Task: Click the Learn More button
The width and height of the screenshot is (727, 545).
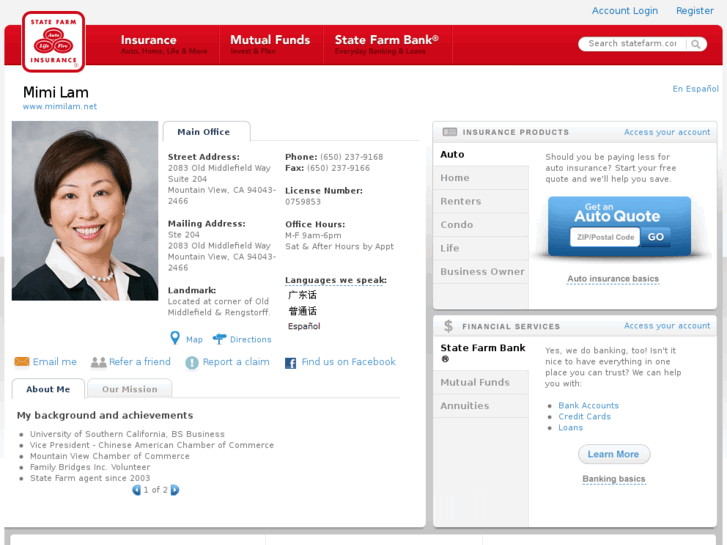Action: click(614, 454)
